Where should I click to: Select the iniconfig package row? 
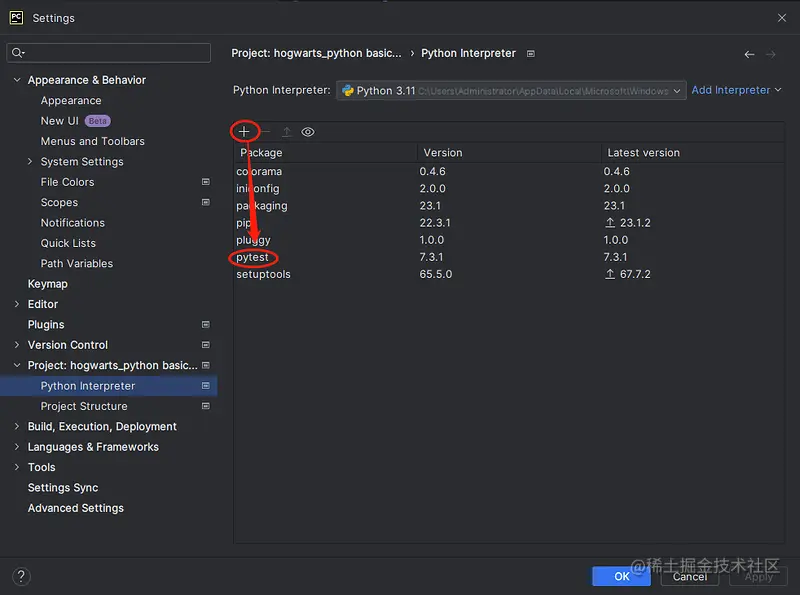tap(509, 188)
